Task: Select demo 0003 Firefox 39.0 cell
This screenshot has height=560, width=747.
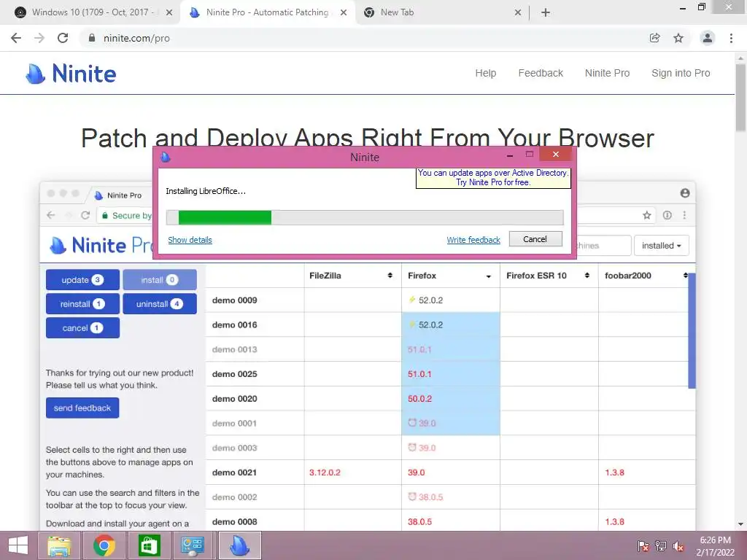Action: pyautogui.click(x=451, y=448)
